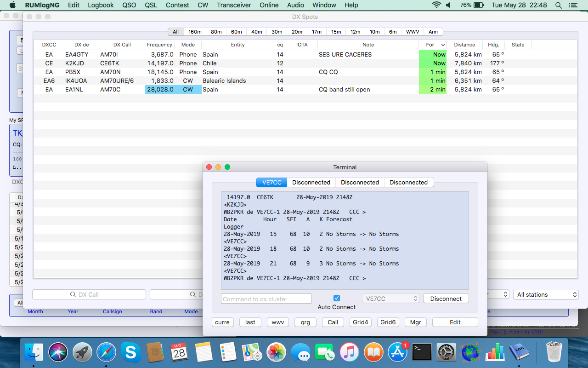This screenshot has height=368, width=588.
Task: Click the DX Call column header
Action: pos(122,45)
